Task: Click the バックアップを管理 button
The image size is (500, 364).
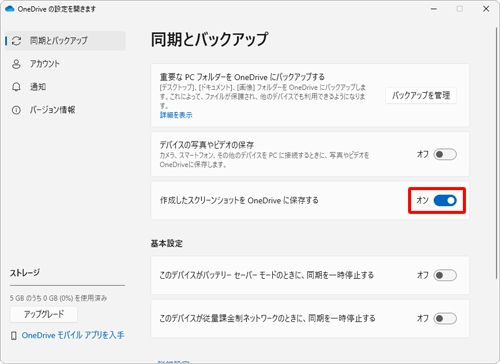Action: pyautogui.click(x=421, y=96)
